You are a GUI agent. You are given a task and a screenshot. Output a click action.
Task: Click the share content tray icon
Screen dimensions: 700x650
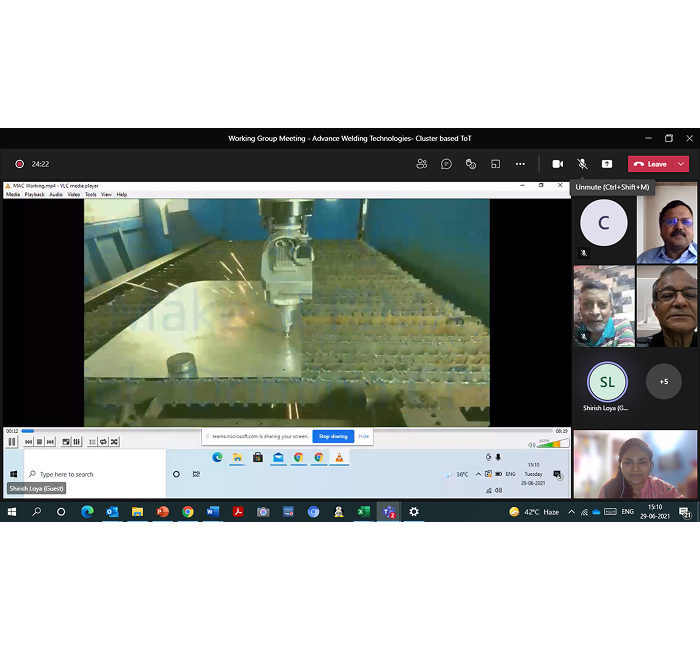(606, 164)
